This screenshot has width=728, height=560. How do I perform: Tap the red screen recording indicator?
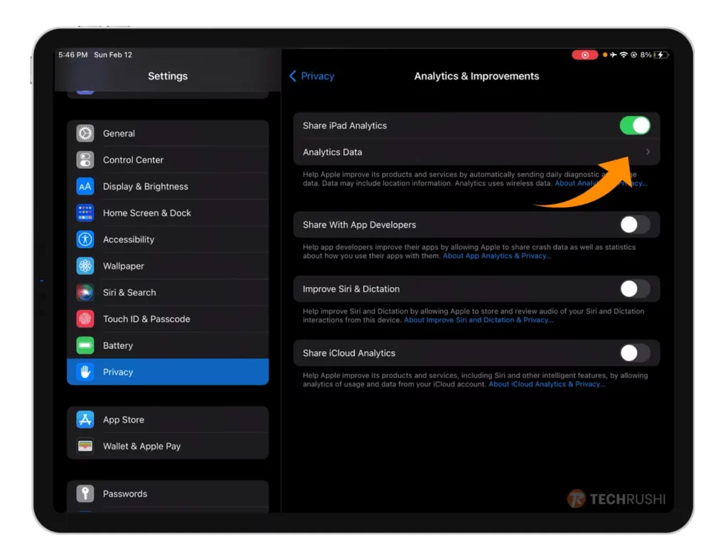coord(584,55)
